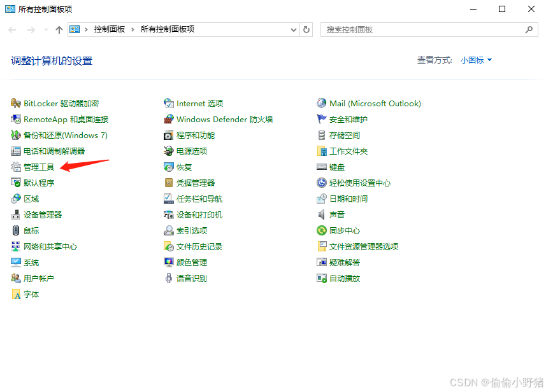The width and height of the screenshot is (546, 392).
Task: Refresh the control panel view
Action: pos(306,29)
